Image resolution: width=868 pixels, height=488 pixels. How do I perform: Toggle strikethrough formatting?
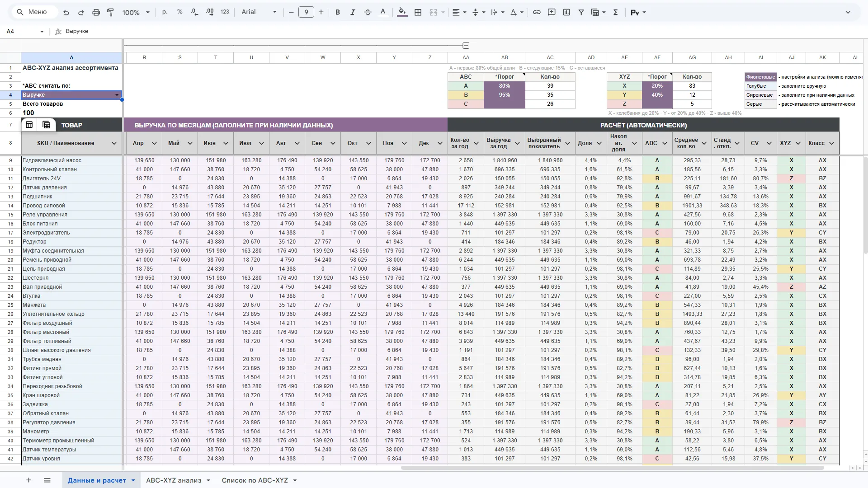[368, 12]
